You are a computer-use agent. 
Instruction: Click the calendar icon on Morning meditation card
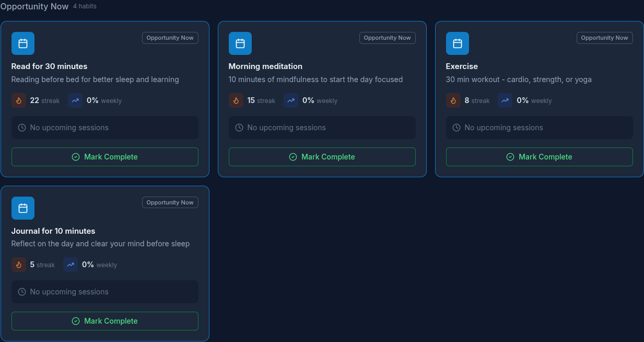[x=240, y=43]
